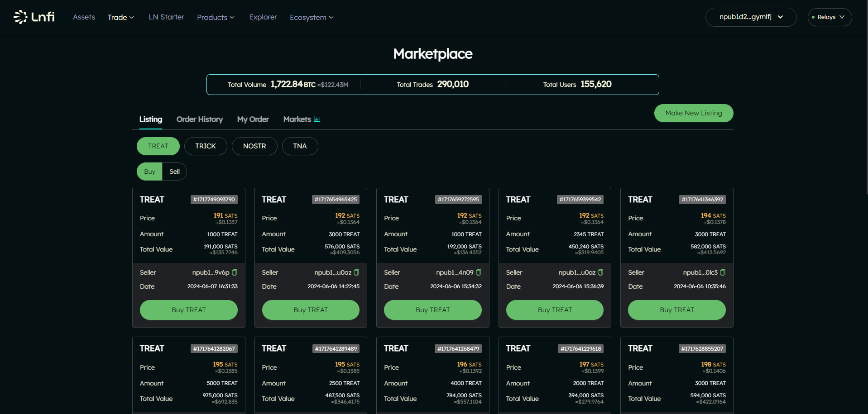Open the Markets chart icon
Screen dimensions: 868x414
coord(317,119)
